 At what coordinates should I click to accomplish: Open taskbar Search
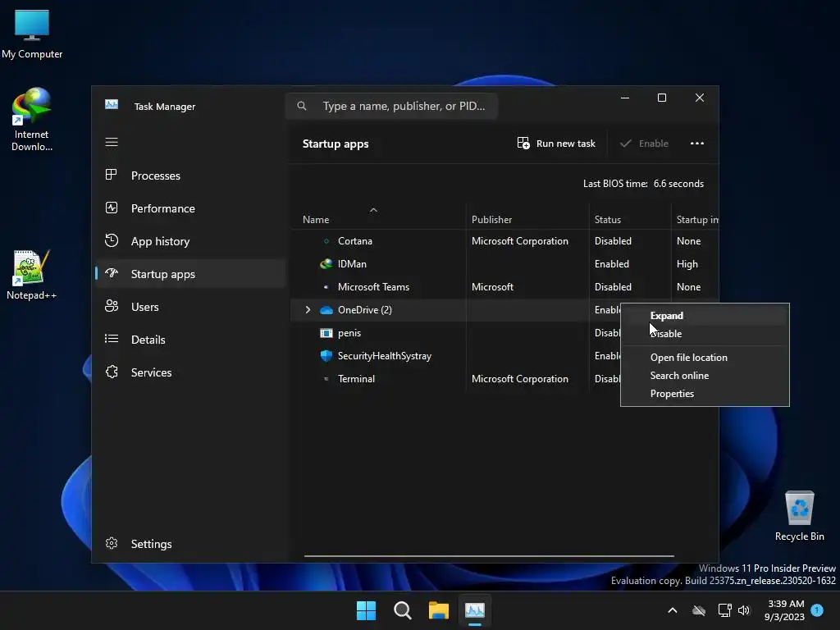click(x=402, y=610)
